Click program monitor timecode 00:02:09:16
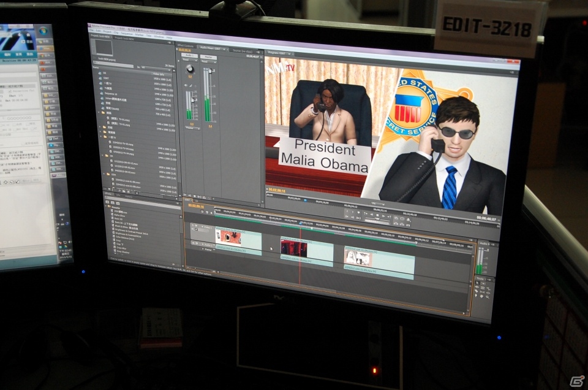This screenshot has width=588, height=390. tap(277, 190)
